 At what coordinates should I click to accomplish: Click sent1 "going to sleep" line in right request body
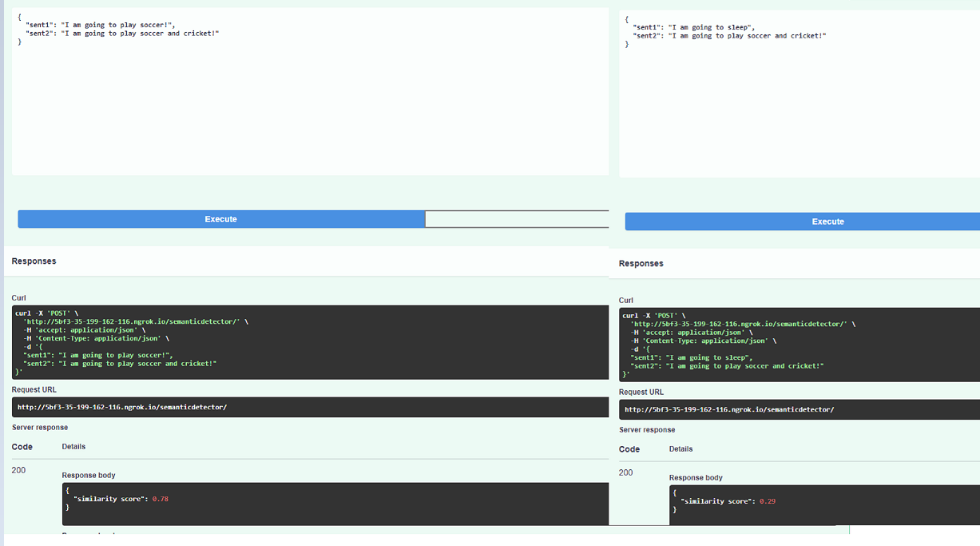coord(693,27)
